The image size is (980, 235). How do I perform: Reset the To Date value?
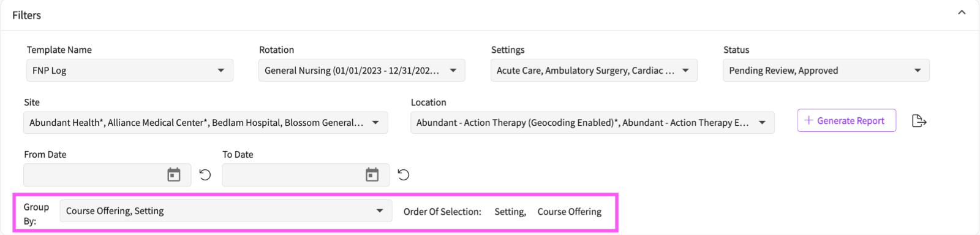pyautogui.click(x=404, y=175)
